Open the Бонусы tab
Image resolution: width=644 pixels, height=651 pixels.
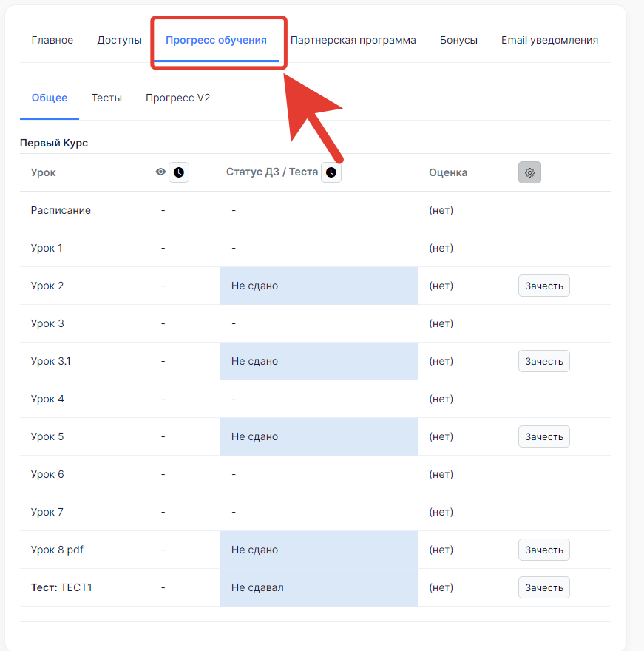pos(458,40)
